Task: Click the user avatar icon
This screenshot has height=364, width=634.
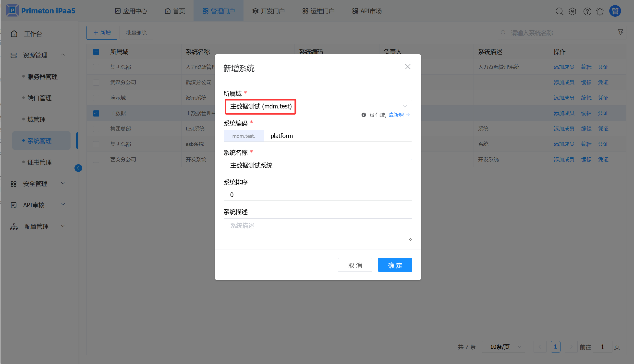Action: click(x=615, y=11)
